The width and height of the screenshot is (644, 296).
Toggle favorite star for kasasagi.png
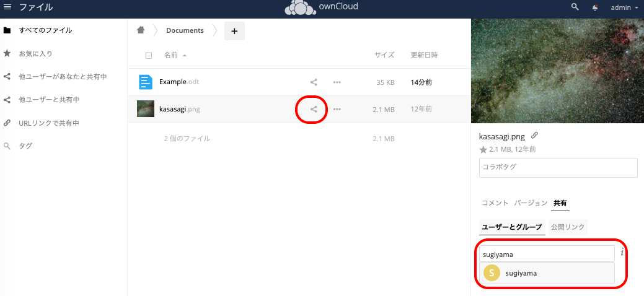tap(483, 150)
